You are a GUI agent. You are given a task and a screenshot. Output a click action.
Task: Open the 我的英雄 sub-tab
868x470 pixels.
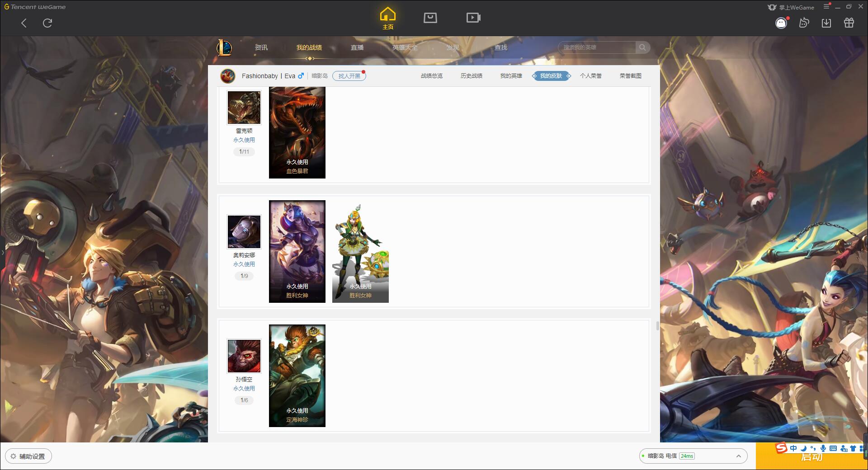coord(511,76)
